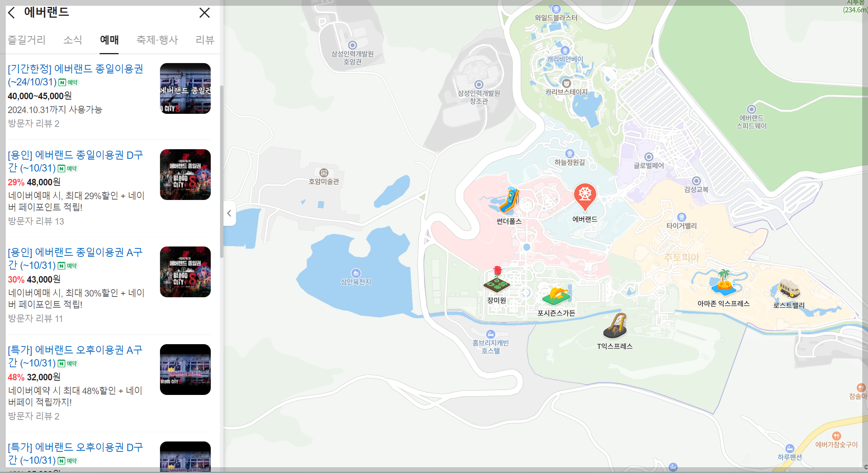This screenshot has width=868, height=473.
Task: Click the 삼만육천지 lake marker
Action: point(356,273)
